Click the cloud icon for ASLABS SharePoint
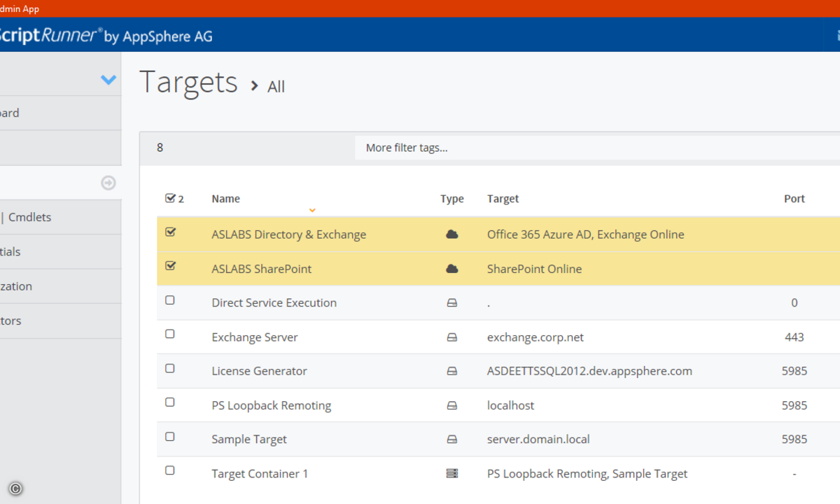840x504 pixels. (x=451, y=269)
